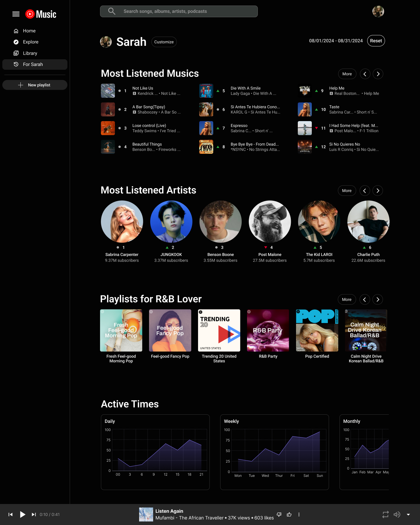The image size is (420, 525).
Task: Click More for Most Listened Musics
Action: (347, 74)
